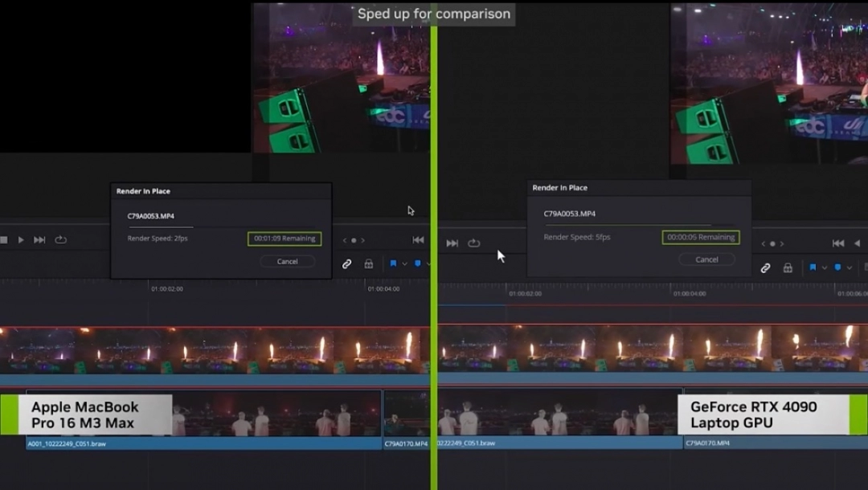Go to next edit arrow on the MacBook side
The width and height of the screenshot is (868, 490).
click(363, 240)
